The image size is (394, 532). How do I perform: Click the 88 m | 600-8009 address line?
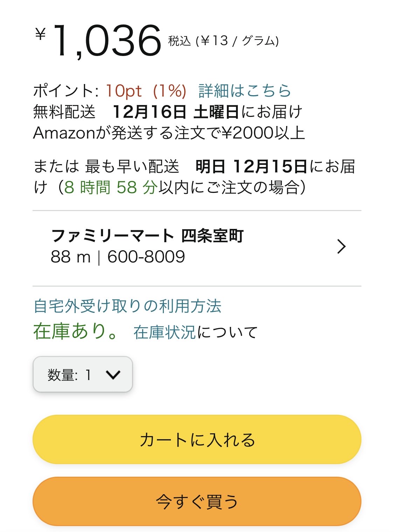(x=118, y=257)
